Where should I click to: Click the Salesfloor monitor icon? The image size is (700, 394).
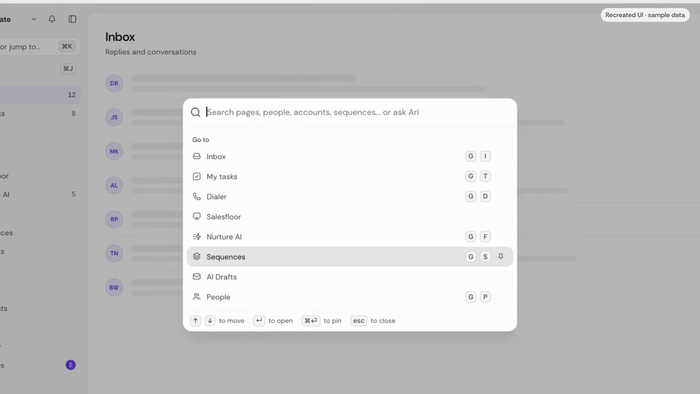[196, 216]
